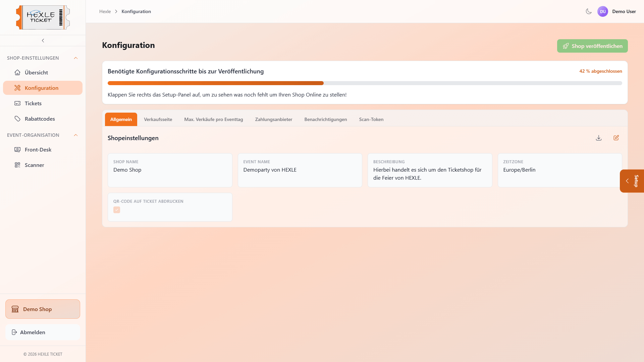Go to Rabattcodes via the tag icon
Screen dimensions: 644x362
pos(17,119)
